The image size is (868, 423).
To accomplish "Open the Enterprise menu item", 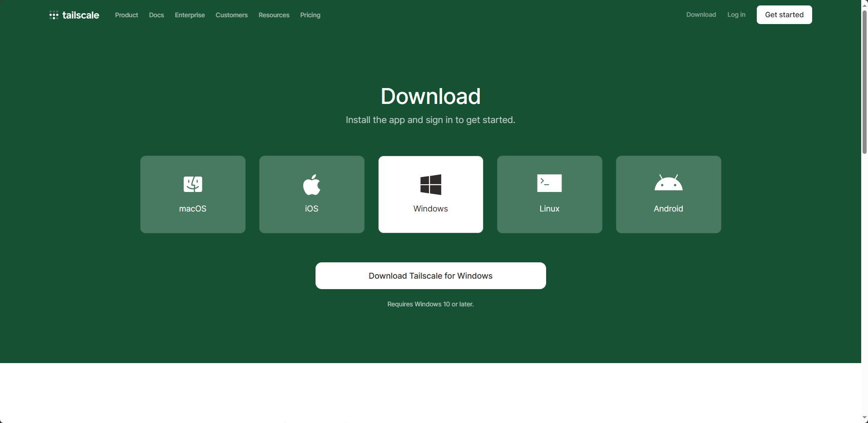I will coord(190,15).
